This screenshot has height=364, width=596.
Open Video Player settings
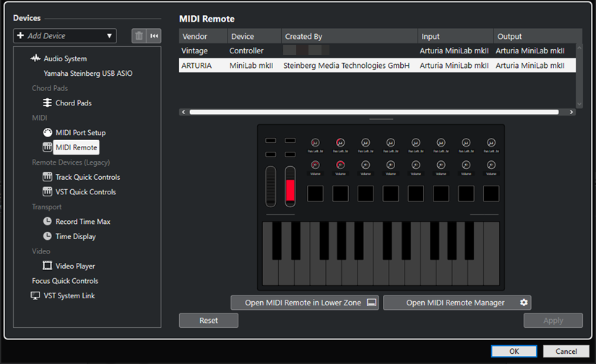point(75,266)
